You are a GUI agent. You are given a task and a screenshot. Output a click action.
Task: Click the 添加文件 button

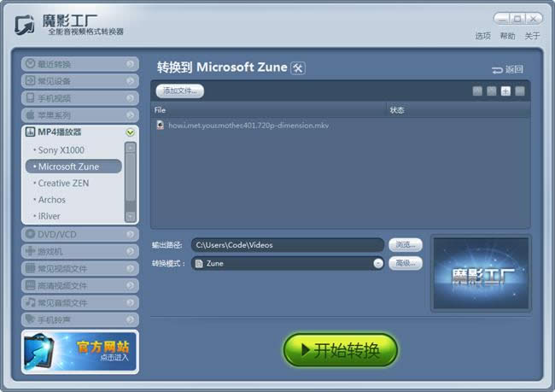tap(180, 91)
